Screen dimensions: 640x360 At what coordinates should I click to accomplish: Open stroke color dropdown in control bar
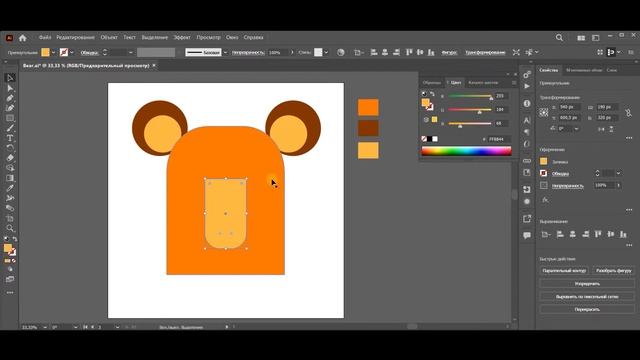[72, 52]
